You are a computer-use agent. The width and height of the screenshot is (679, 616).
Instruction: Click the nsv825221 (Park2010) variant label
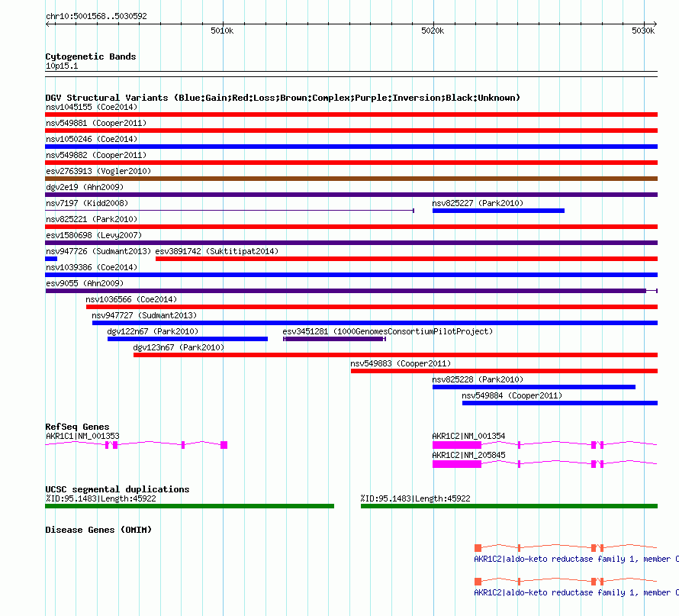tap(92, 219)
